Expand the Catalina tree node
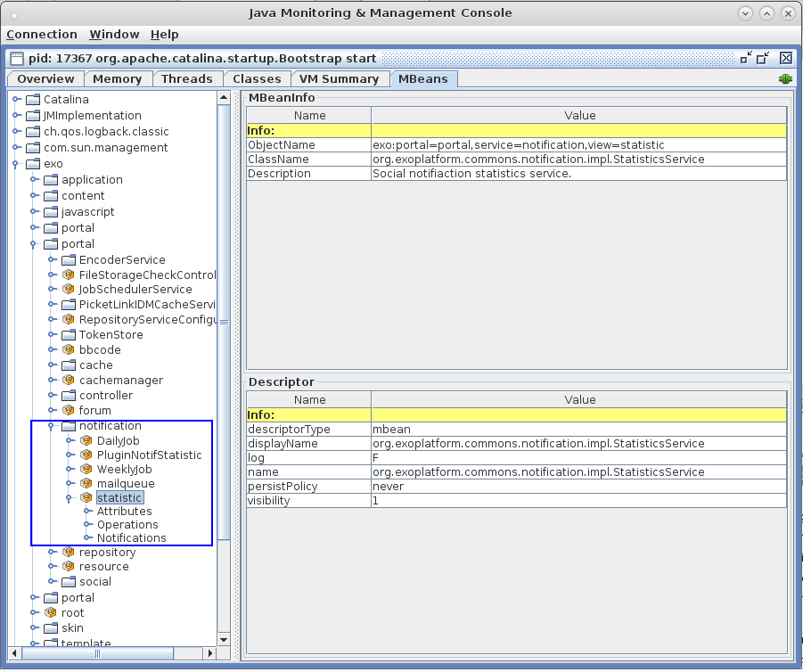This screenshot has height=672, width=803. (x=16, y=99)
